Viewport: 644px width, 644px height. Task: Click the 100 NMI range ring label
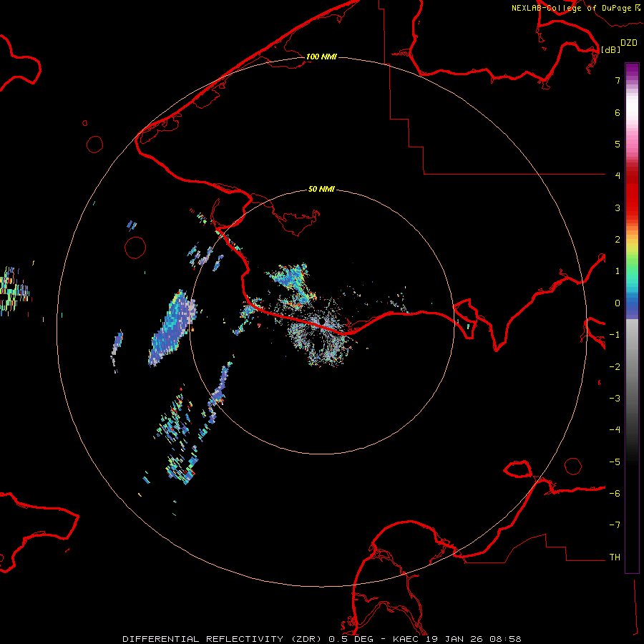[321, 57]
